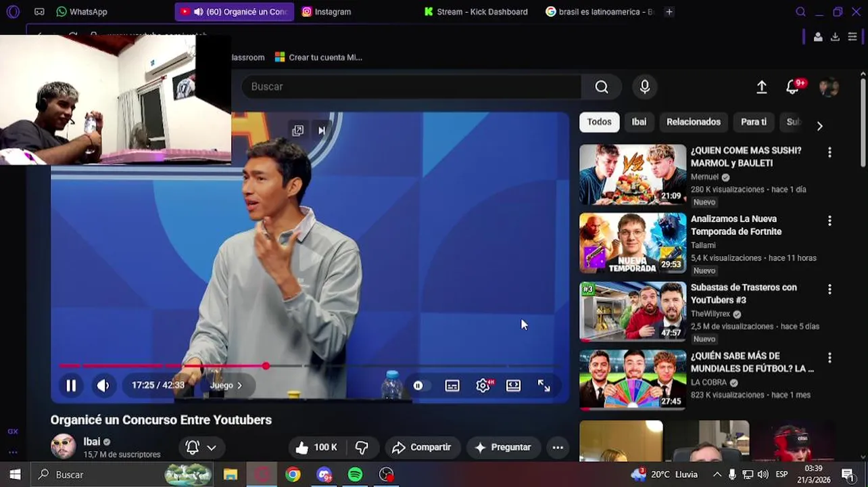Image resolution: width=868 pixels, height=487 pixels.
Task: Open options menu for the LA COBRA video
Action: coord(829,358)
